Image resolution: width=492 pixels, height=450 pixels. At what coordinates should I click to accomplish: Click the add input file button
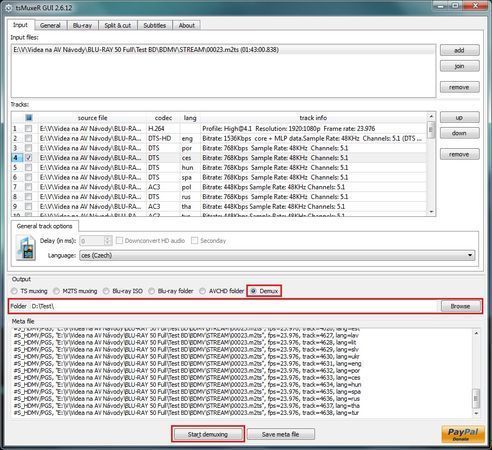[x=460, y=50]
